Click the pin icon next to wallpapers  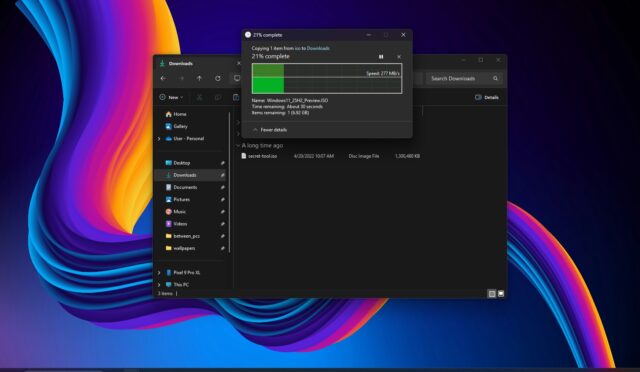click(x=222, y=248)
